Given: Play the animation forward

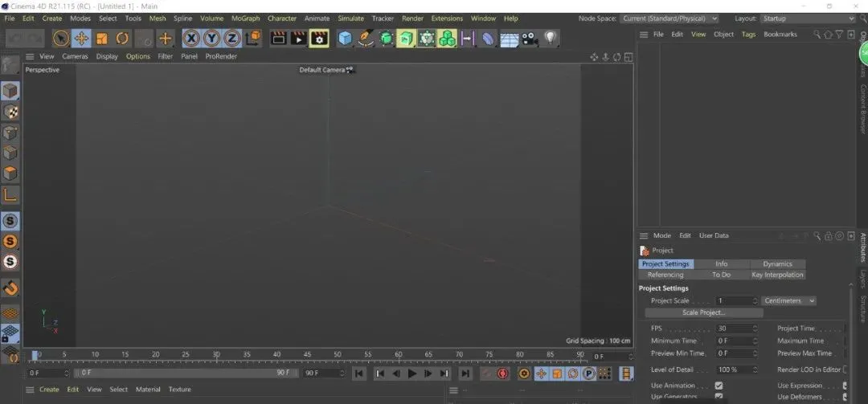Looking at the screenshot, I should 411,373.
